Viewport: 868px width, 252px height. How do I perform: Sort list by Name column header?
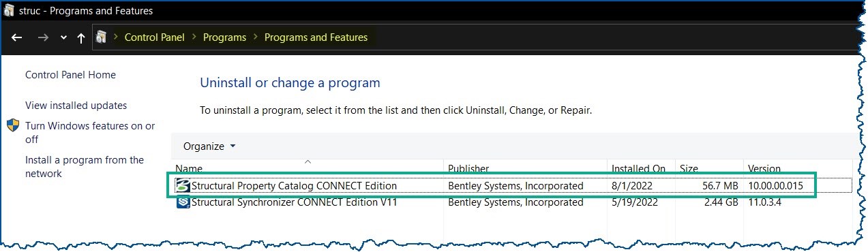click(x=308, y=168)
